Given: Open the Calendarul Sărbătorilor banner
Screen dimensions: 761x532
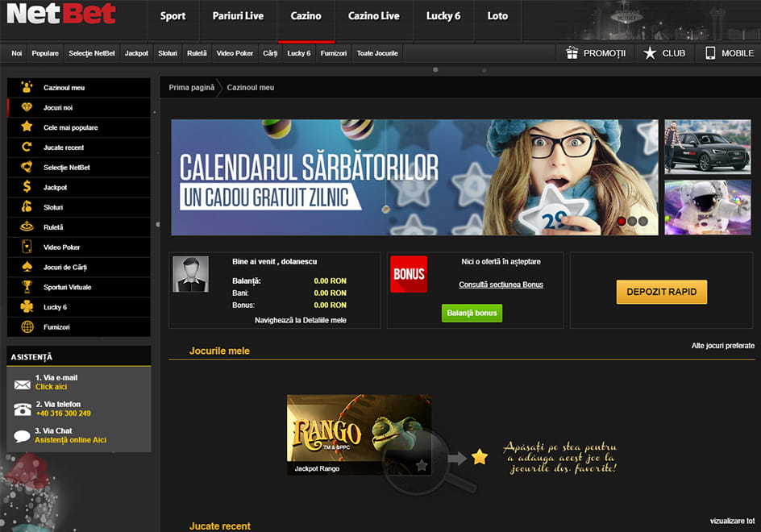Looking at the screenshot, I should click(x=414, y=177).
